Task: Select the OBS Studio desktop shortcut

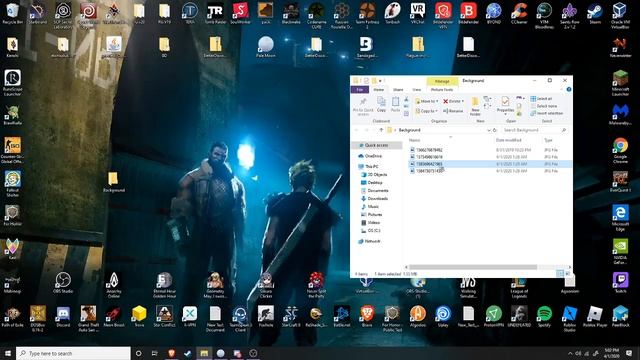Action: point(63,282)
